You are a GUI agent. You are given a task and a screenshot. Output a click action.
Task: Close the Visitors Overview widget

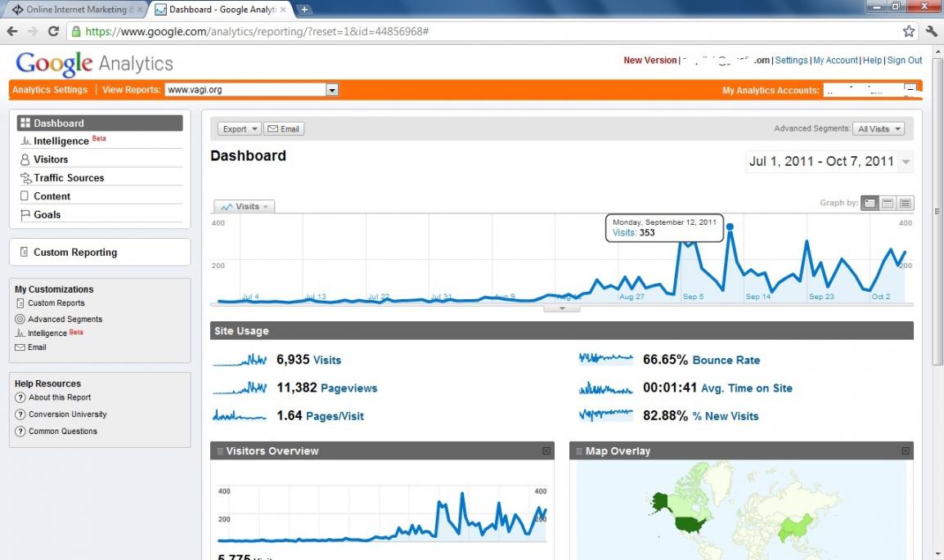(546, 451)
